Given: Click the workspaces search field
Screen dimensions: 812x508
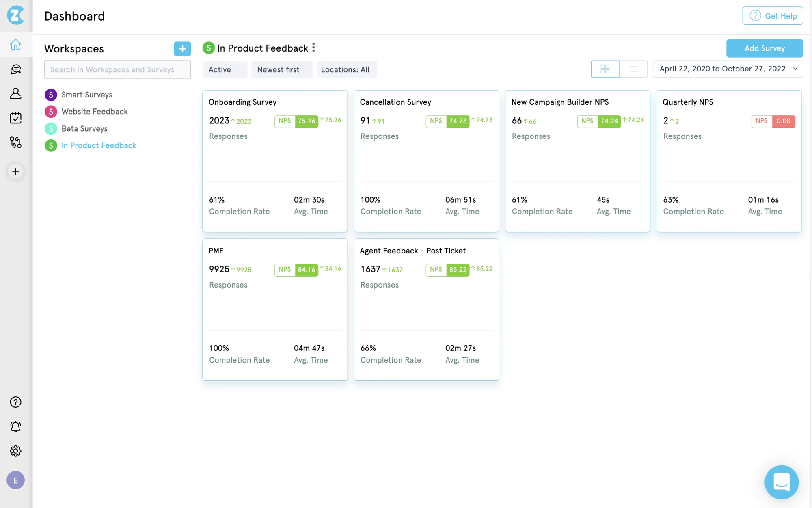Looking at the screenshot, I should (117, 69).
